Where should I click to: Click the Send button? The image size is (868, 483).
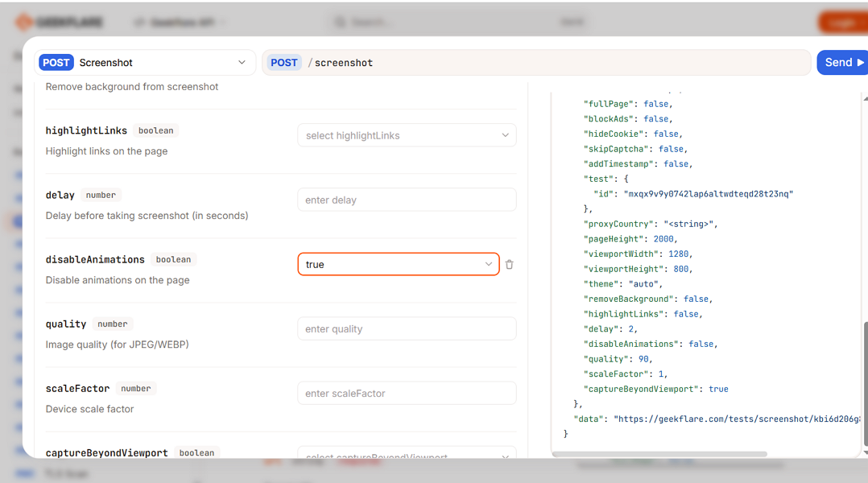(x=842, y=62)
